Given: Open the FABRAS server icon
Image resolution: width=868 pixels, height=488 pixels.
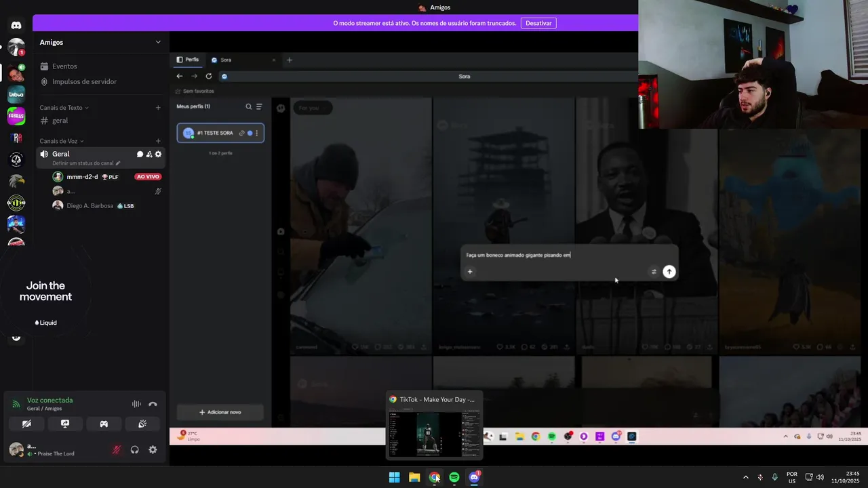Looking at the screenshot, I should point(16,116).
